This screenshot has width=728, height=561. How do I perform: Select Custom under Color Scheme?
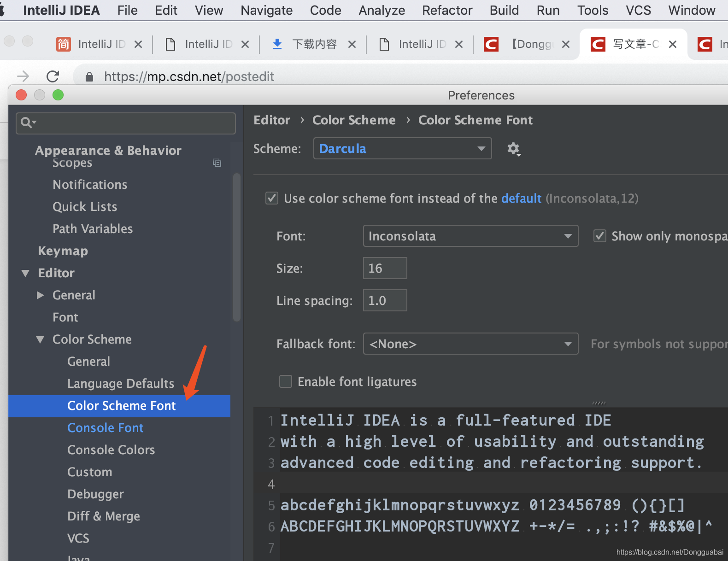90,472
